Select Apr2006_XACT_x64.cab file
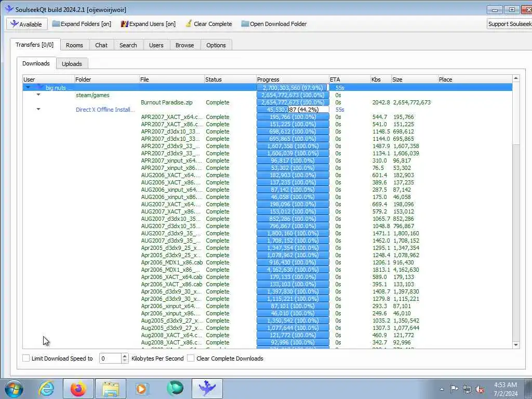The image size is (532, 399). coord(171,277)
